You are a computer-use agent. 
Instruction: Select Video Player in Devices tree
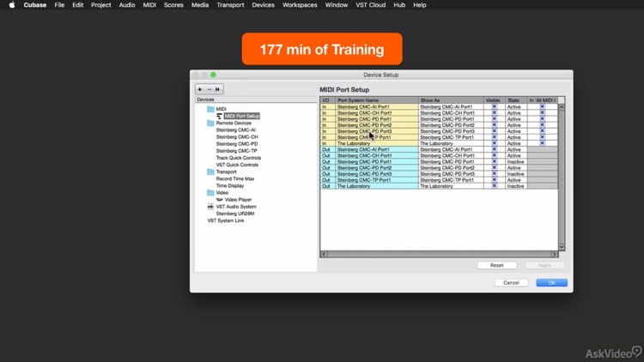point(238,200)
